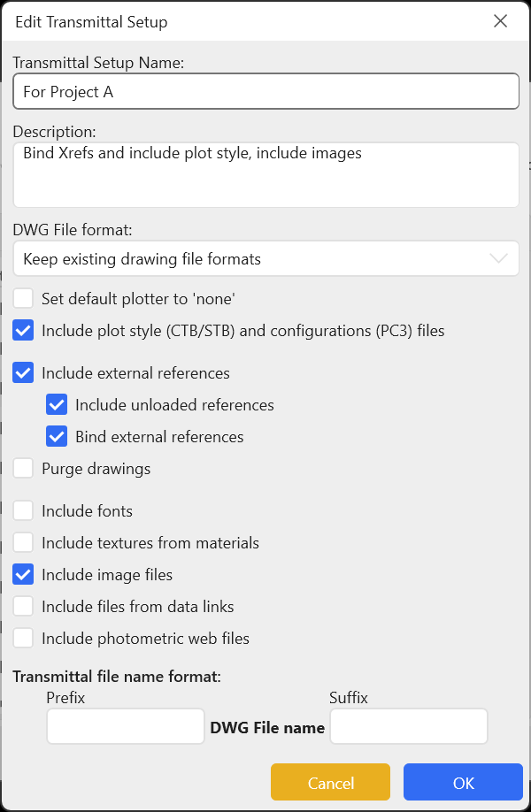The image size is (531, 812).
Task: Toggle Bind external references off
Action: click(x=58, y=437)
